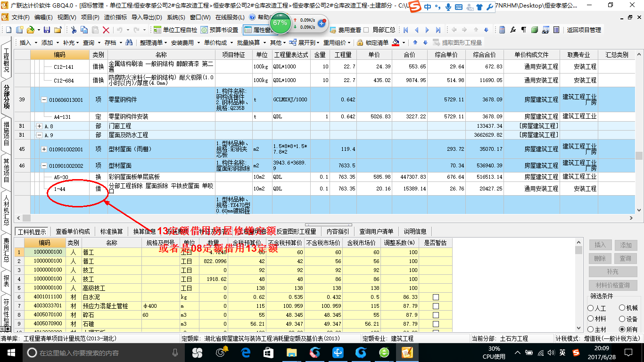Open 单位工程自检 self-check tool
This screenshot has height=362, width=644.
click(176, 30)
